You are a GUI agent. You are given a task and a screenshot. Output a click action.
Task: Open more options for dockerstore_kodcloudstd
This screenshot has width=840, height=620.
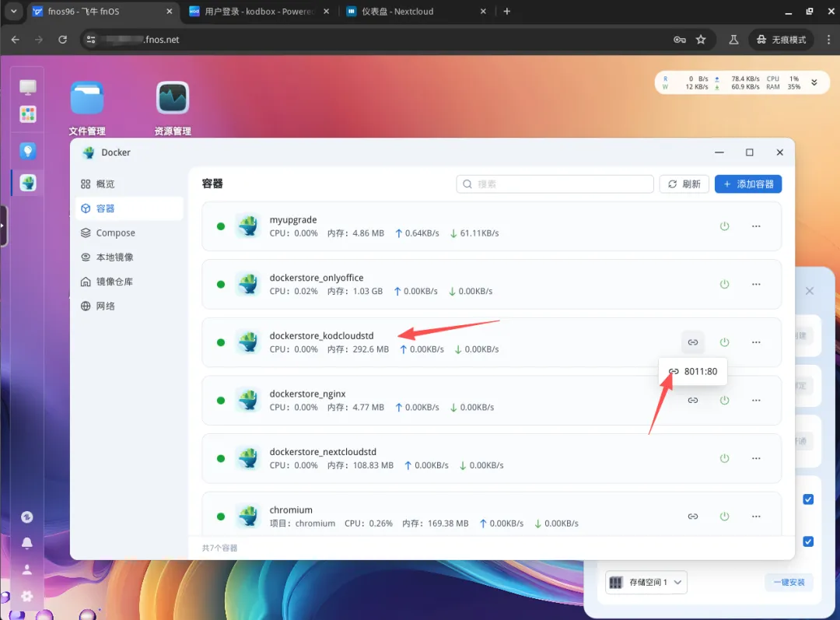click(x=756, y=342)
